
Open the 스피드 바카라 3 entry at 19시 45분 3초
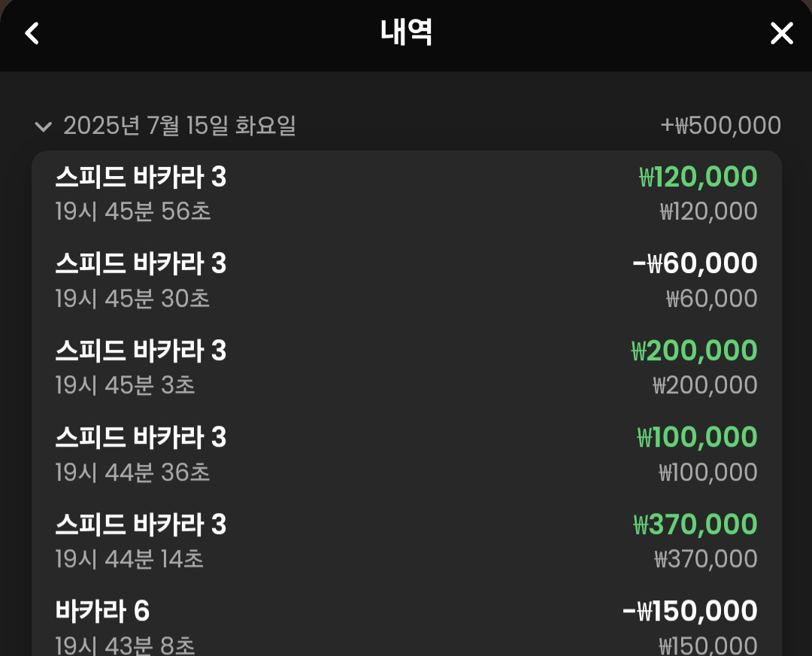coord(407,367)
